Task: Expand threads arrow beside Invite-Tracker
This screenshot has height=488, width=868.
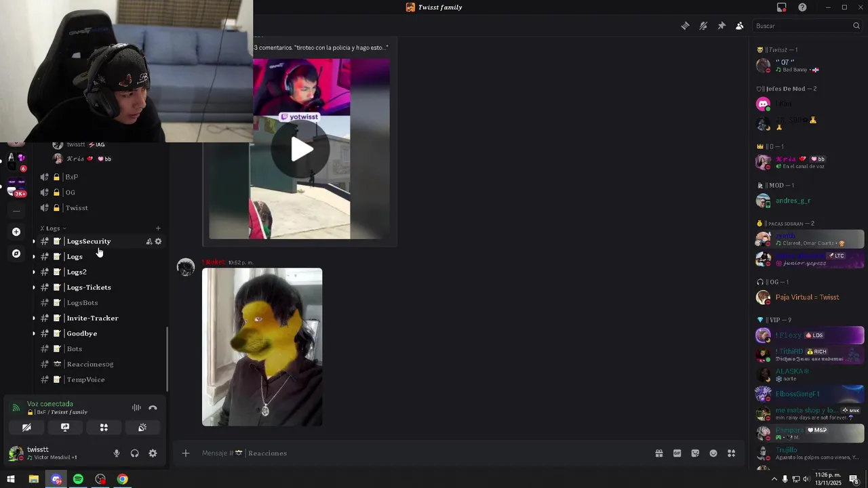Action: click(x=34, y=318)
